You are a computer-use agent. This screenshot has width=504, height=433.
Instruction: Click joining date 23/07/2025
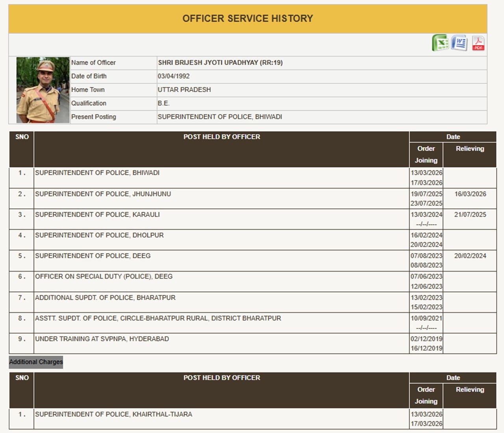coord(426,204)
